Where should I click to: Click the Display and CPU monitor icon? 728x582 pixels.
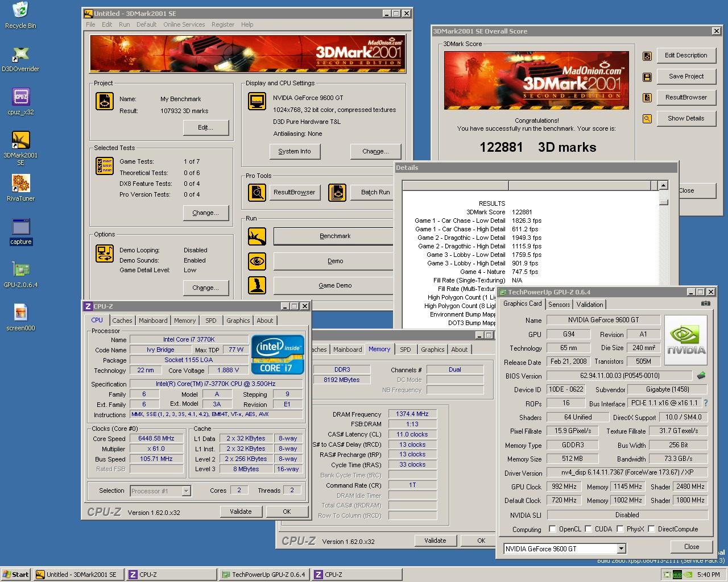257,101
